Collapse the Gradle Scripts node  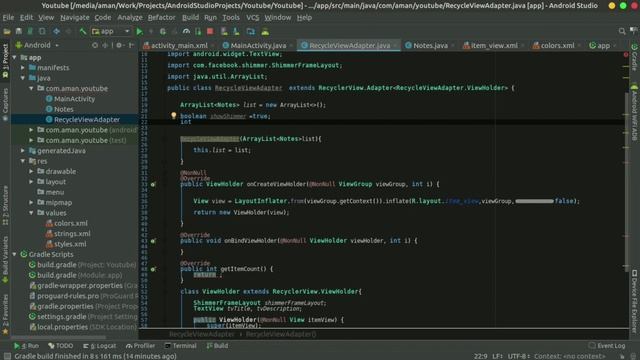click(15, 254)
